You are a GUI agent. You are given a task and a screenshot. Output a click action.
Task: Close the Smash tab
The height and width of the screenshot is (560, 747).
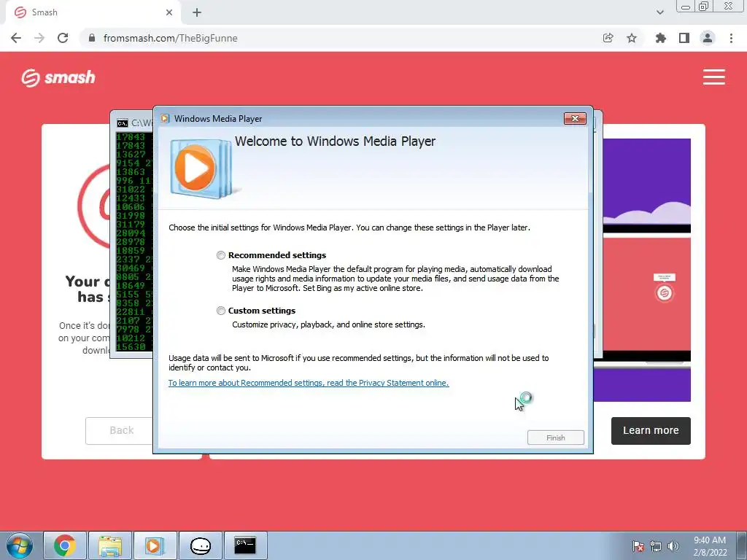tap(169, 12)
